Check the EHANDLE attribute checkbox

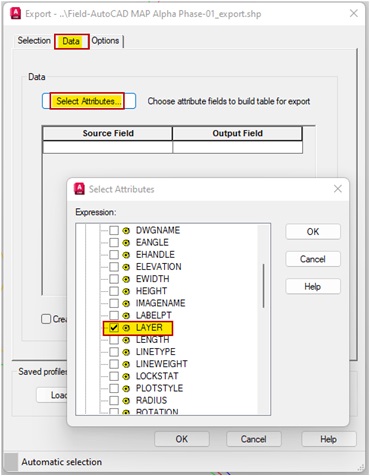(114, 255)
